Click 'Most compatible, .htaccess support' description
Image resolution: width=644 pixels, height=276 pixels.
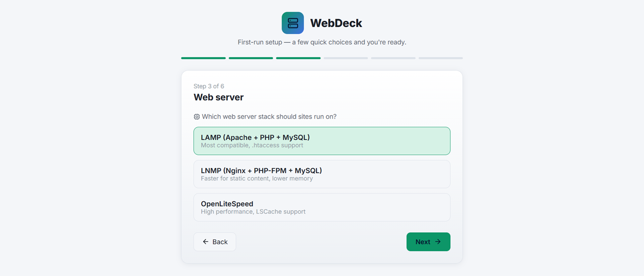252,145
